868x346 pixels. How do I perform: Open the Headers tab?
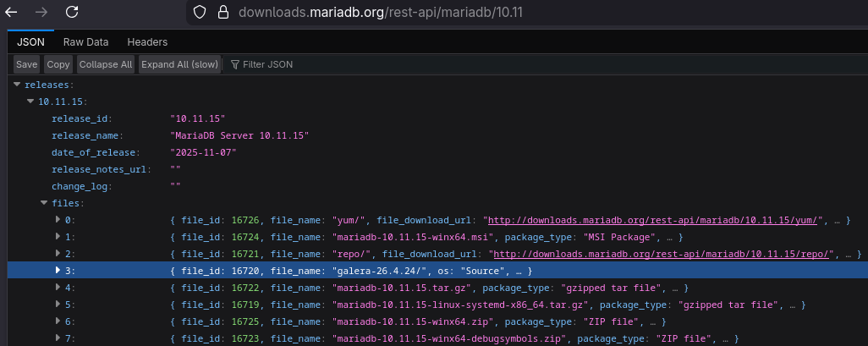(x=147, y=41)
